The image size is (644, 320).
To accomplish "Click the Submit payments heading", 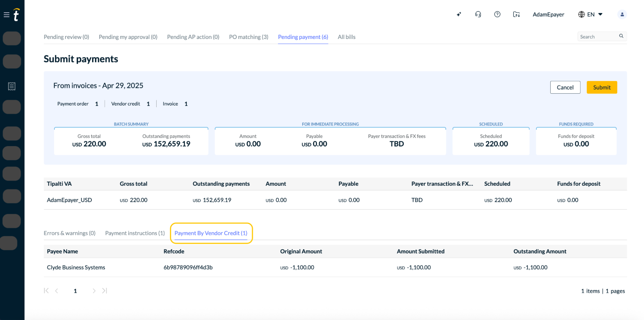I will click(81, 59).
